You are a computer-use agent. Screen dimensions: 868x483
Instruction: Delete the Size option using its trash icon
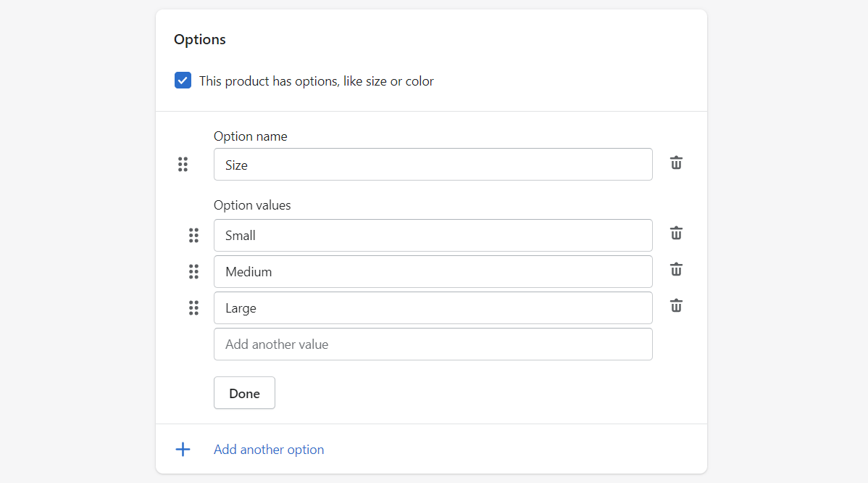click(676, 163)
